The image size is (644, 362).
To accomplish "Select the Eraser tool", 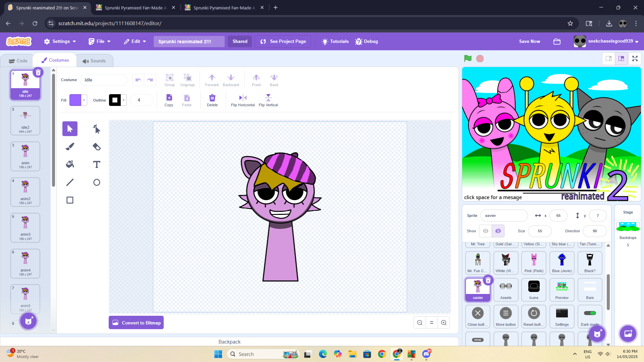I will [97, 146].
